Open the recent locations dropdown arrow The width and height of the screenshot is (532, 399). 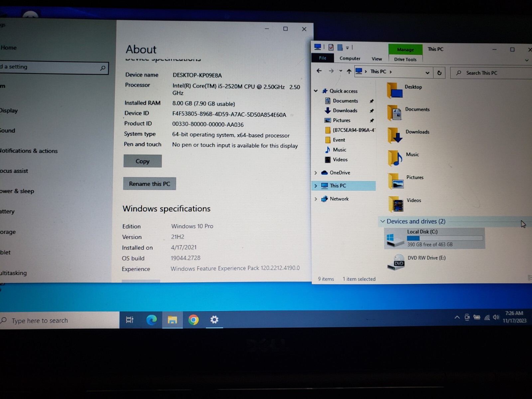click(340, 71)
